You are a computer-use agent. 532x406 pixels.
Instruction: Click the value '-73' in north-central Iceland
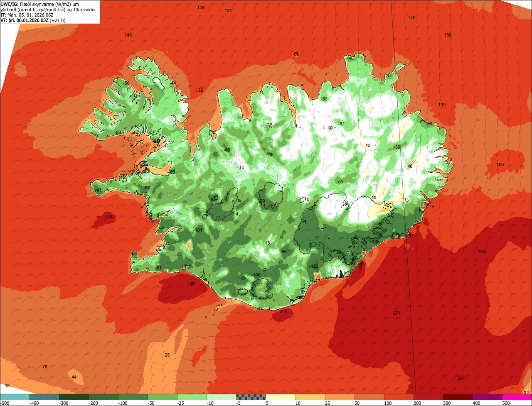coord(269,154)
